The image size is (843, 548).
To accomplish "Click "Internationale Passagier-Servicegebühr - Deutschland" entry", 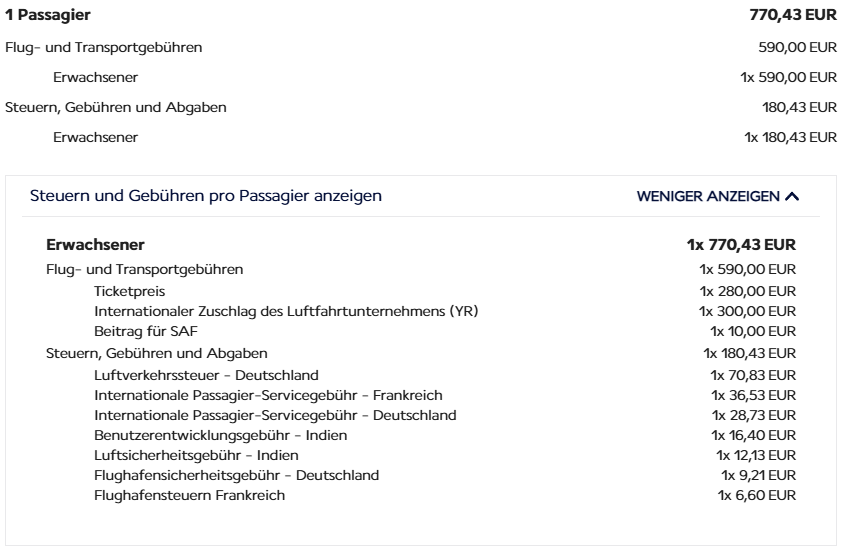I will click(275, 415).
